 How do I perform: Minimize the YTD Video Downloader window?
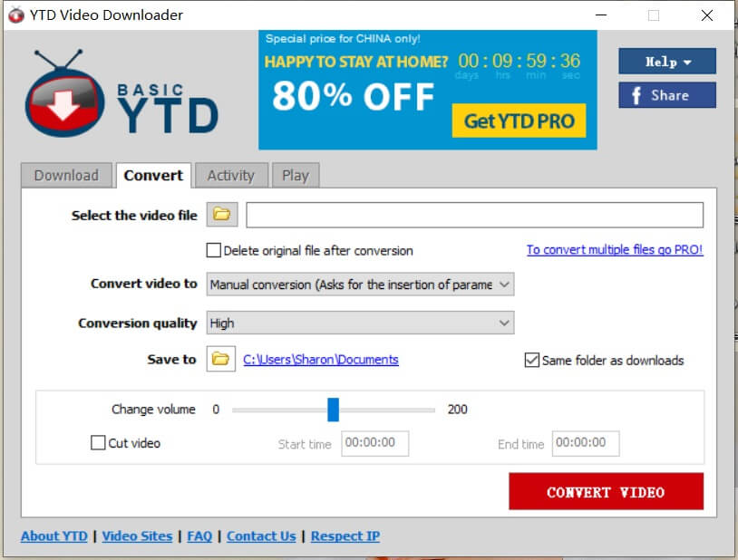[x=601, y=15]
